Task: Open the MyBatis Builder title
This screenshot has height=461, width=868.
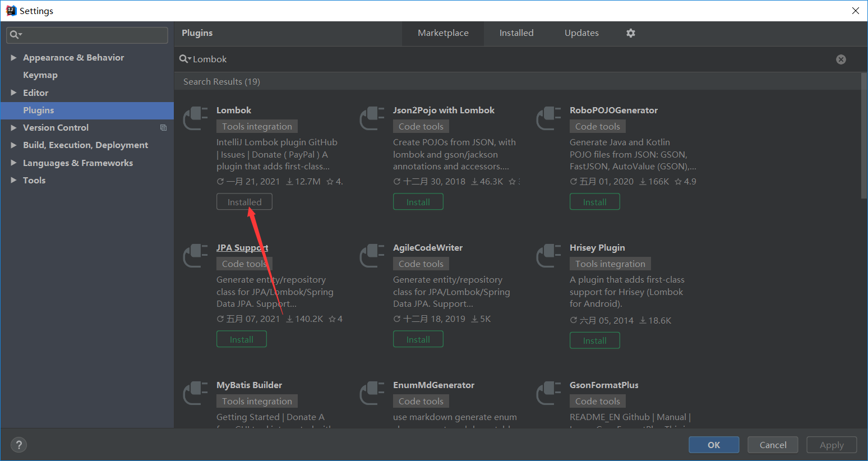Action: pos(250,385)
